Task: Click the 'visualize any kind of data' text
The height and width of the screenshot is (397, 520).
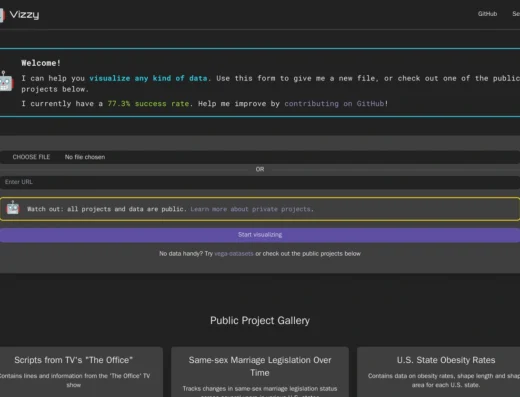Action: (x=148, y=78)
